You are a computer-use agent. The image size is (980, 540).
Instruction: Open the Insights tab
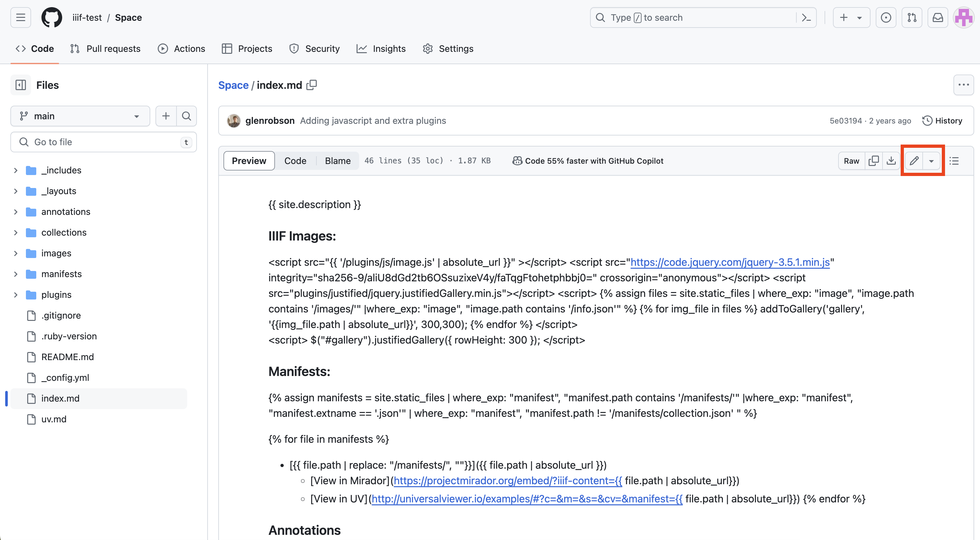[x=381, y=48]
